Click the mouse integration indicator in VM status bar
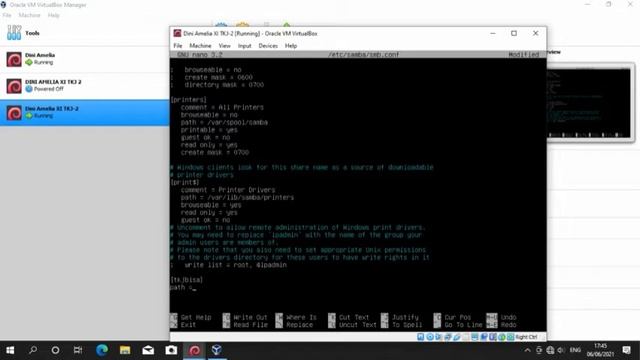The height and width of the screenshot is (360, 640). coord(502,337)
